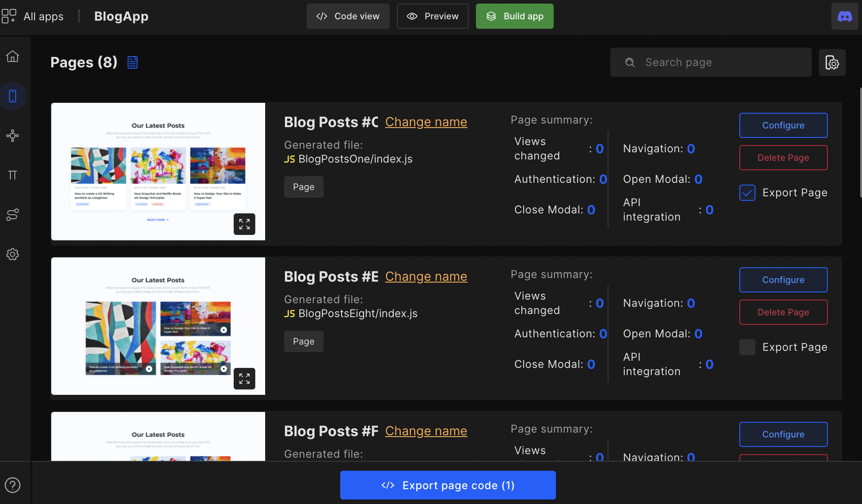Expand the Blog Posts #E thumbnail fullscreen
862x504 pixels.
pos(244,379)
